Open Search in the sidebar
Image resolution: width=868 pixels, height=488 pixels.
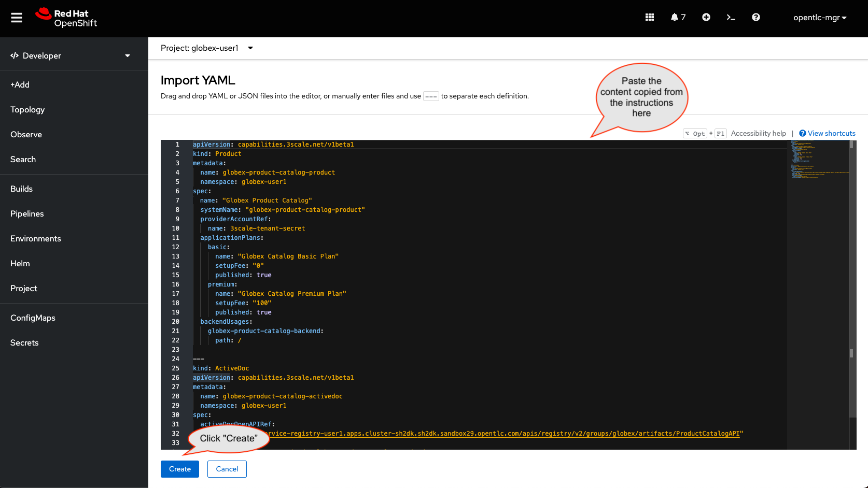[x=23, y=159]
